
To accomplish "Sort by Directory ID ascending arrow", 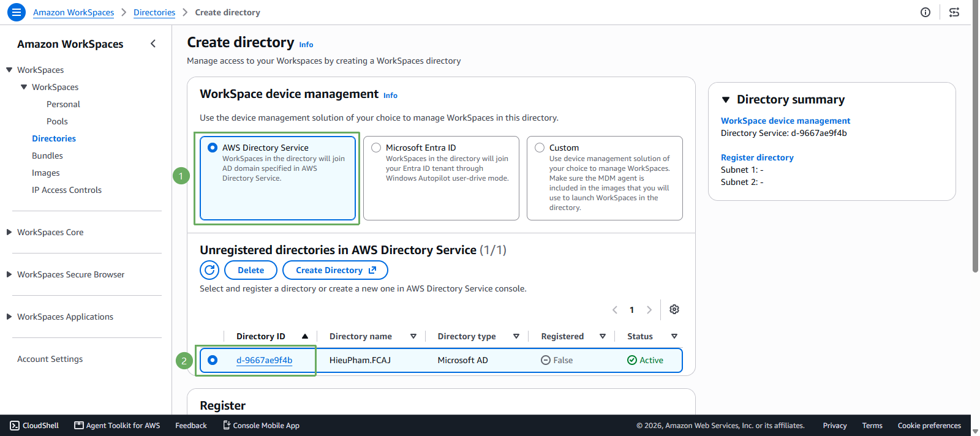I will [x=305, y=336].
